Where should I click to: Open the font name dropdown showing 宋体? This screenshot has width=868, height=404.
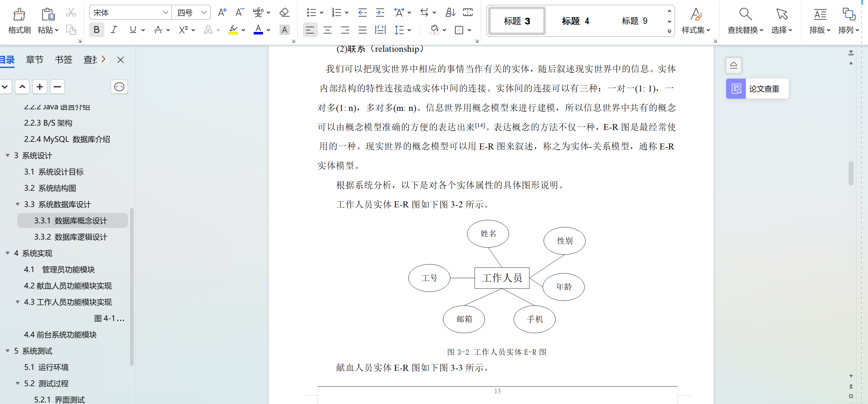[x=165, y=13]
